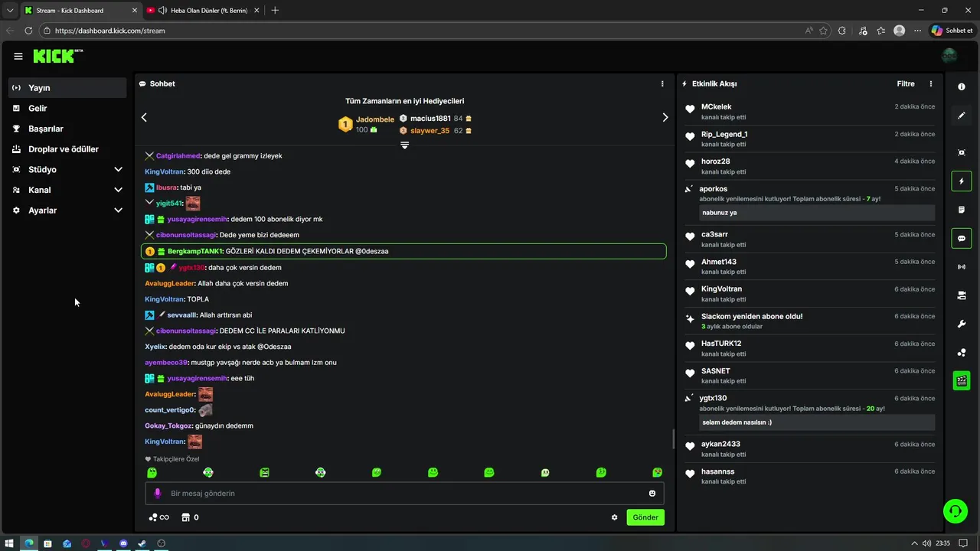Image resolution: width=980 pixels, height=551 pixels.
Task: Click Jadombele top gifter name
Action: [375, 119]
